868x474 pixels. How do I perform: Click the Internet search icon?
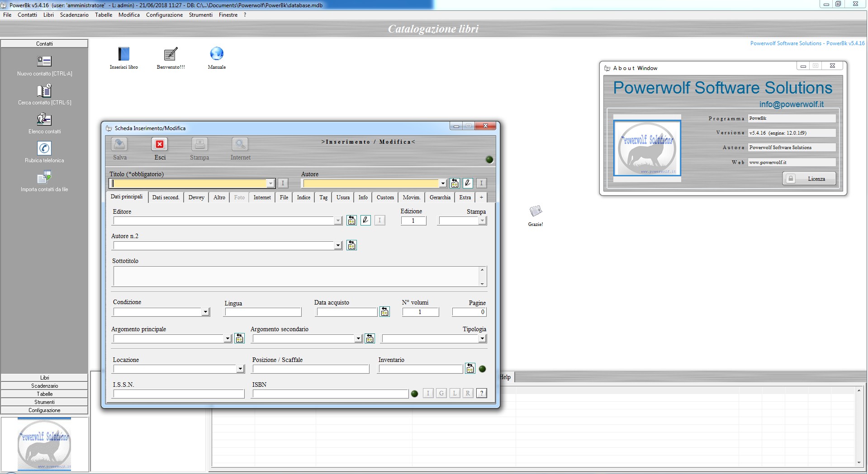(x=240, y=144)
